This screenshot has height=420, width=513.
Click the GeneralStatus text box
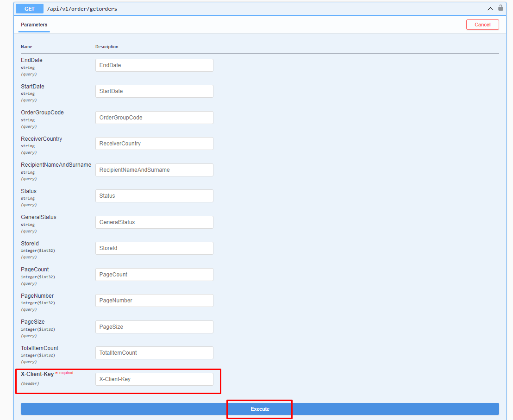[x=154, y=222]
